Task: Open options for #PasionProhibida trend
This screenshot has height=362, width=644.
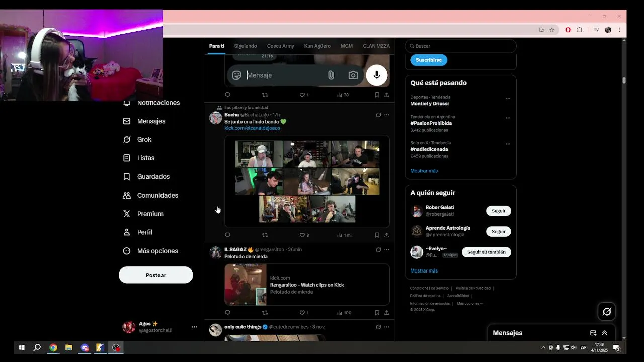Action: [508, 118]
